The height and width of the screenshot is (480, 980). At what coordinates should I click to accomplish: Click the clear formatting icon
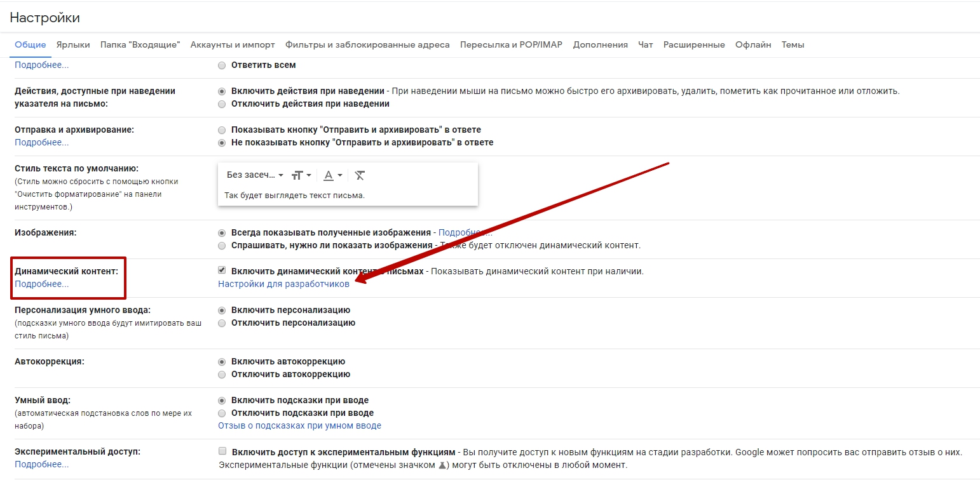360,175
